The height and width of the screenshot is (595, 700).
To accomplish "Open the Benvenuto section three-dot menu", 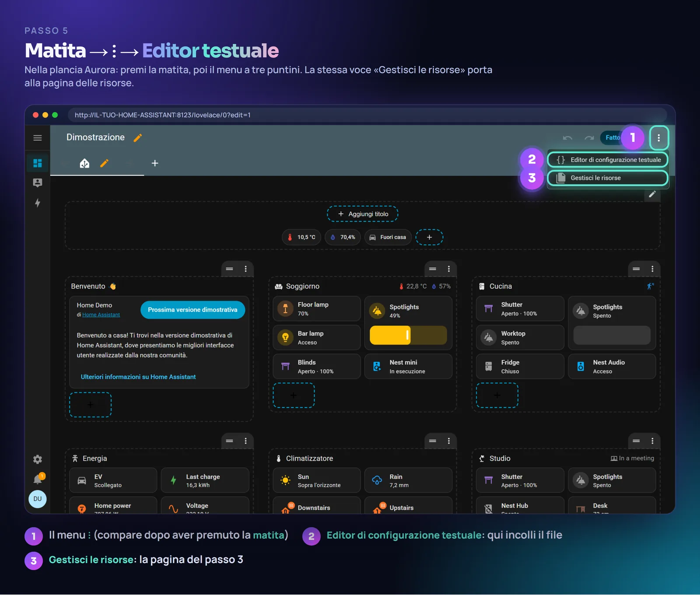I will [x=246, y=269].
